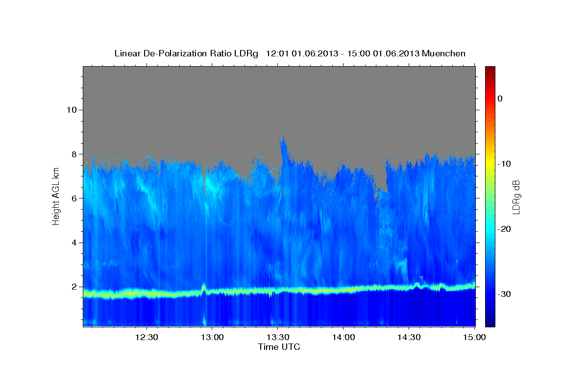Click the 12:30 time tick label
This screenshot has height=392, width=588.
(x=146, y=337)
